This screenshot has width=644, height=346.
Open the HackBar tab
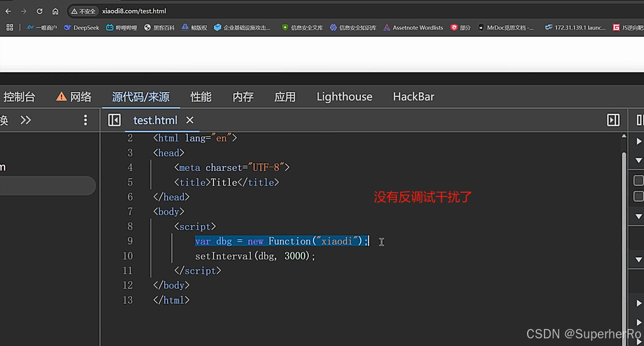point(413,97)
